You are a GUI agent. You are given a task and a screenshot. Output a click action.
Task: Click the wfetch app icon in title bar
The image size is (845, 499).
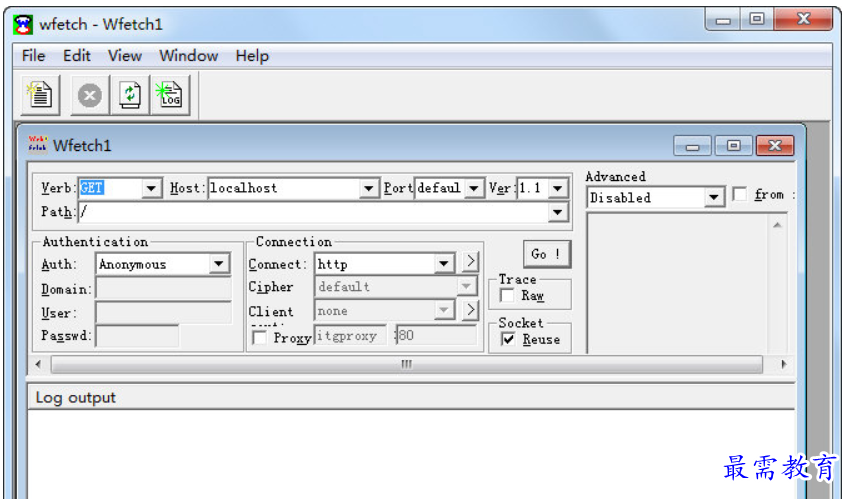[23, 24]
